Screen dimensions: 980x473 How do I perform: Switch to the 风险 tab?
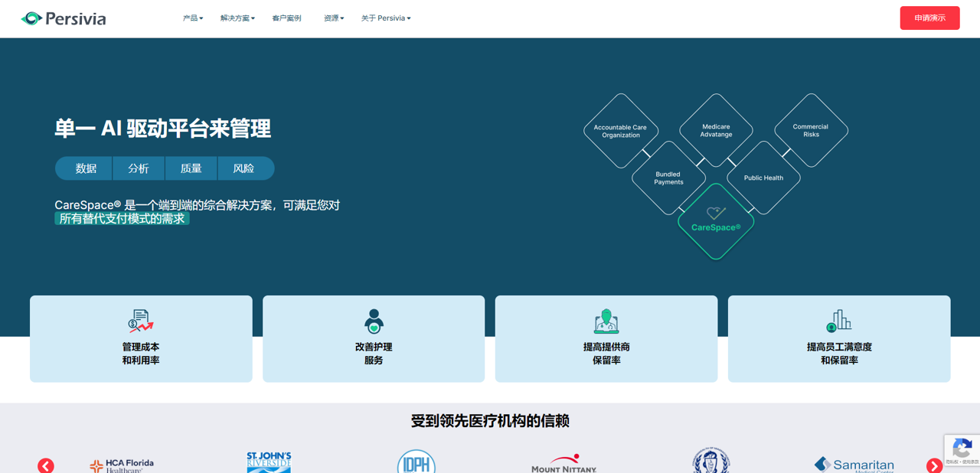pyautogui.click(x=245, y=168)
